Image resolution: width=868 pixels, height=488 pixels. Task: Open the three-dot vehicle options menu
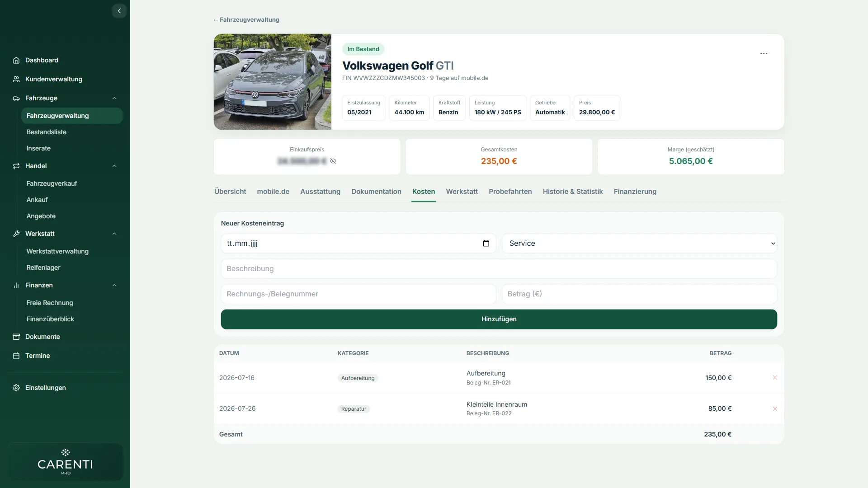(764, 53)
